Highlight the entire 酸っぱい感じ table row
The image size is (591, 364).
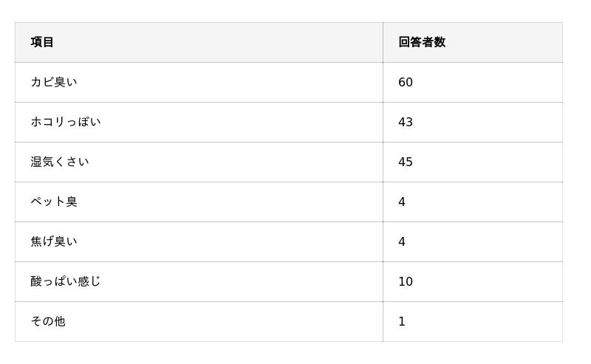click(x=222, y=281)
